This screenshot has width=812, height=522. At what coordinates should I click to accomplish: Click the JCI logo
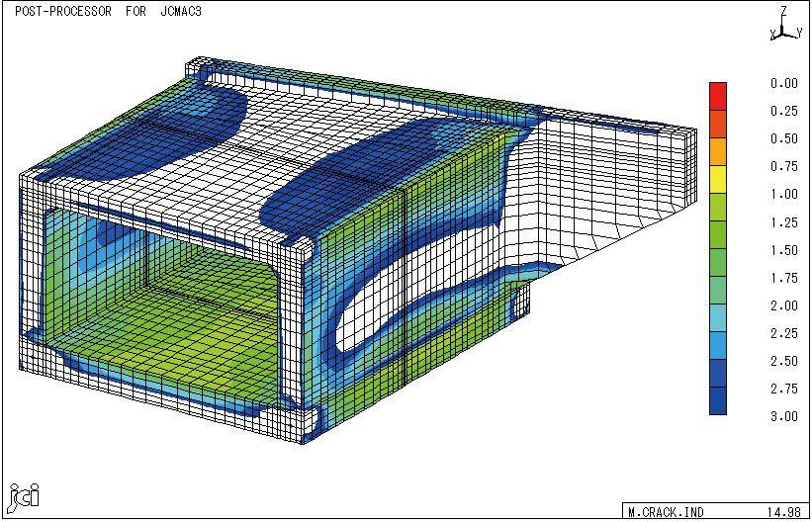(x=25, y=496)
